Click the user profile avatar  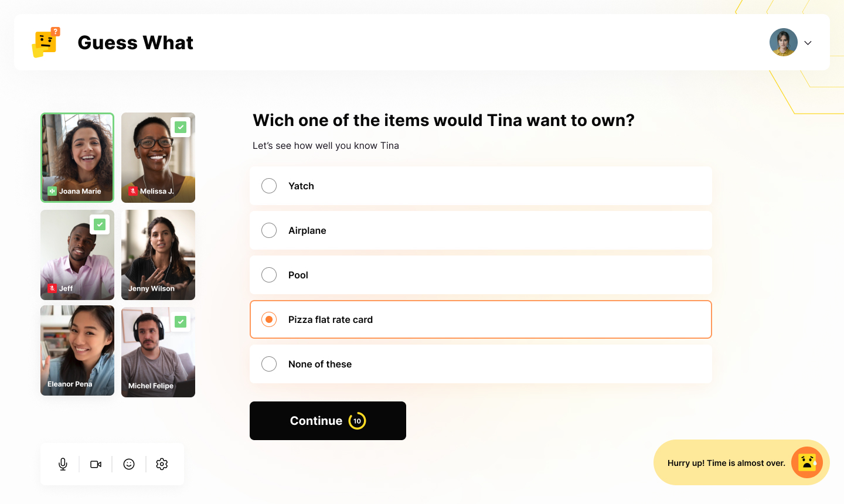click(x=783, y=42)
